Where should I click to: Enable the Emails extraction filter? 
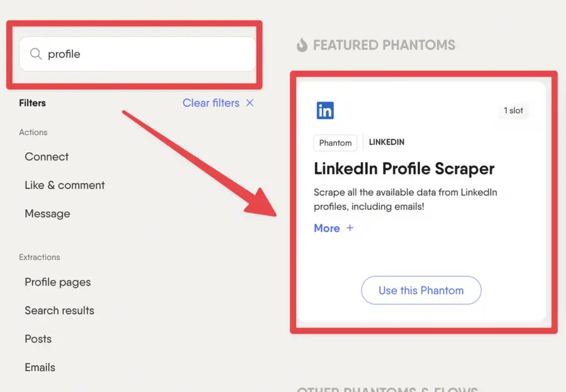pos(40,367)
